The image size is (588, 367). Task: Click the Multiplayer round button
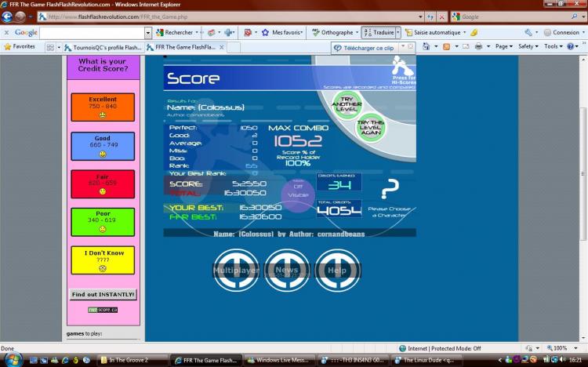[x=236, y=271]
